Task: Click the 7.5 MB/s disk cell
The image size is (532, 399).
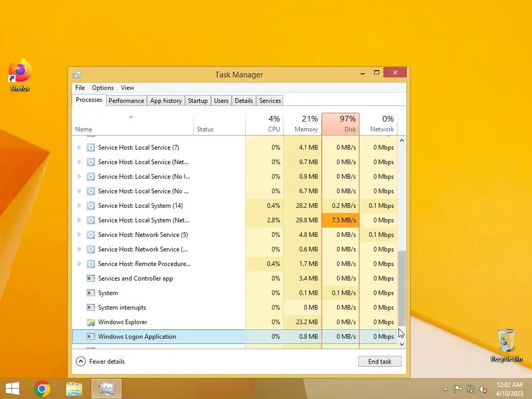Action: click(341, 220)
